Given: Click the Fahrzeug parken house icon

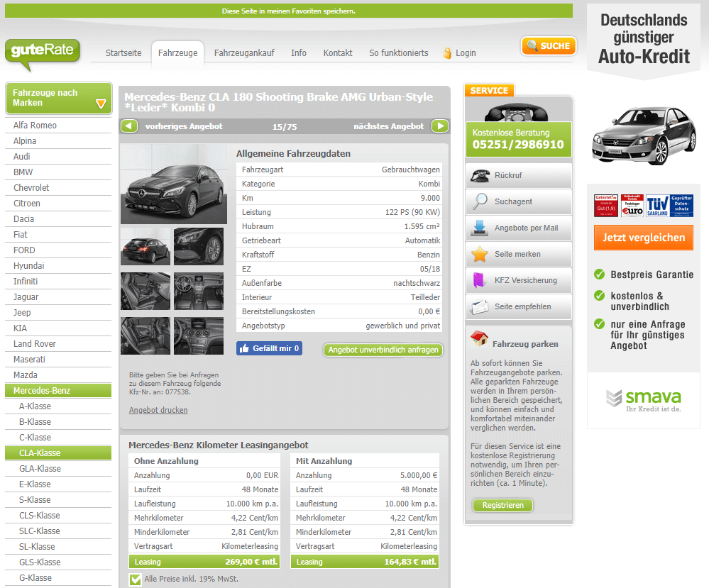Looking at the screenshot, I should tap(479, 338).
